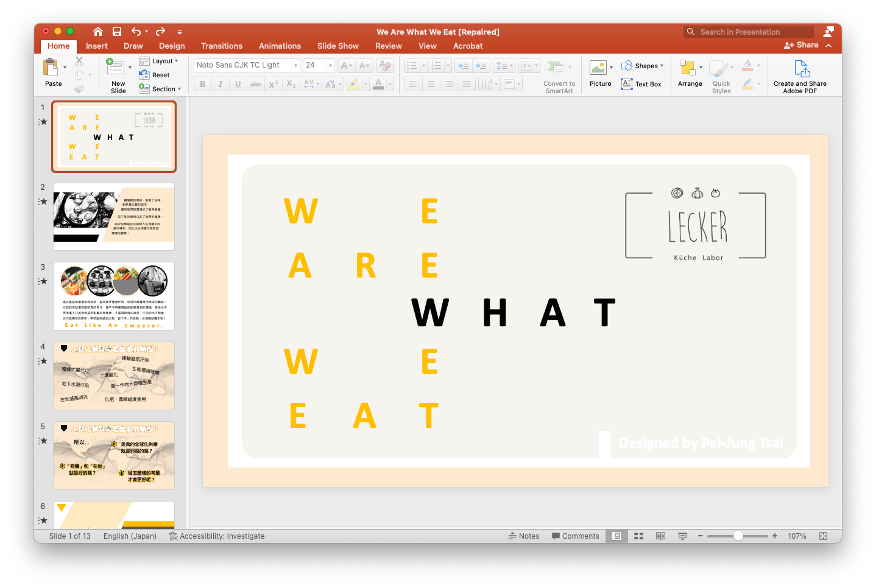Image resolution: width=876 pixels, height=588 pixels.
Task: Click the text highlight color swatch
Action: coord(354,84)
